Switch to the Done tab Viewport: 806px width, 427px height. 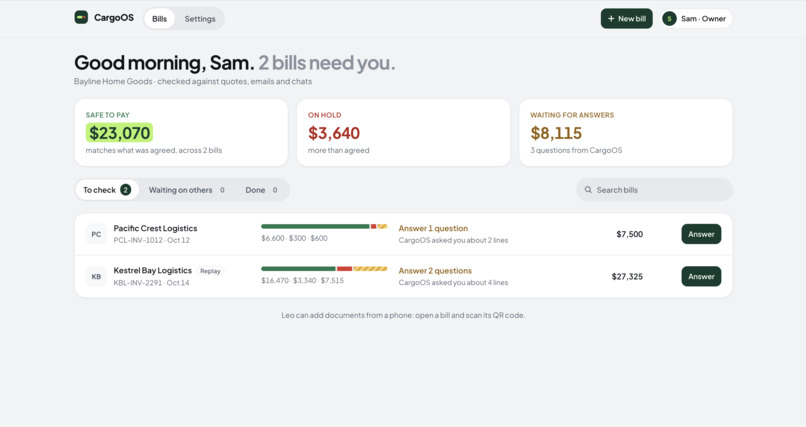pyautogui.click(x=261, y=190)
